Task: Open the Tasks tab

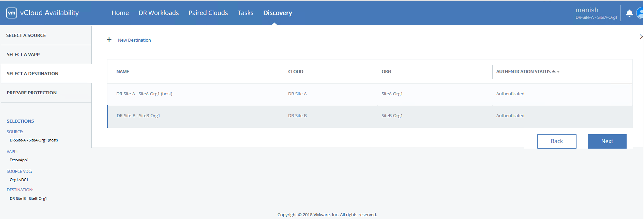Action: click(x=245, y=13)
